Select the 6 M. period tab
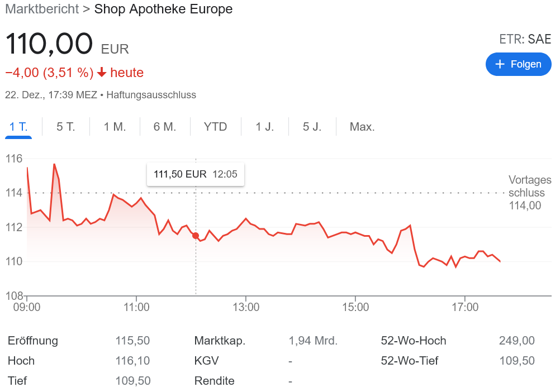 coord(165,127)
